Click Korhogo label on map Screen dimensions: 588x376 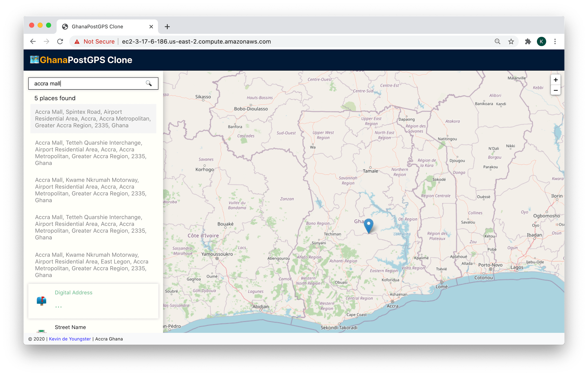coord(204,170)
